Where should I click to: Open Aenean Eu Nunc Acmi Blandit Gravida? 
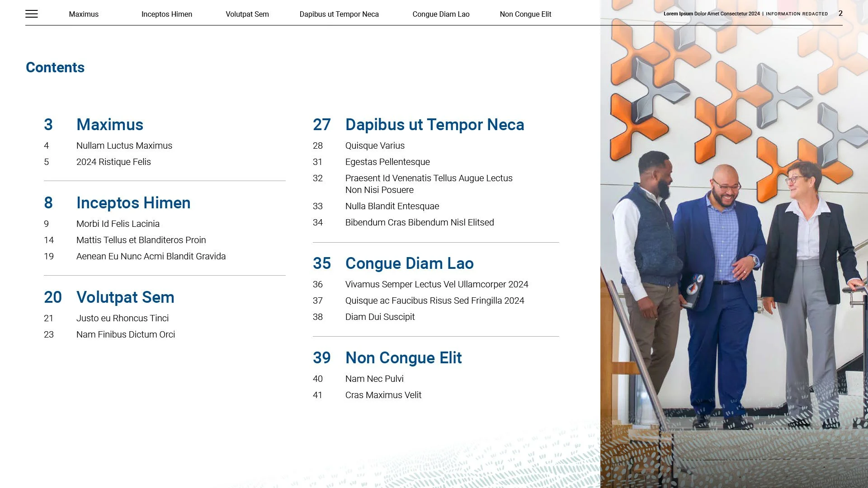(x=151, y=256)
